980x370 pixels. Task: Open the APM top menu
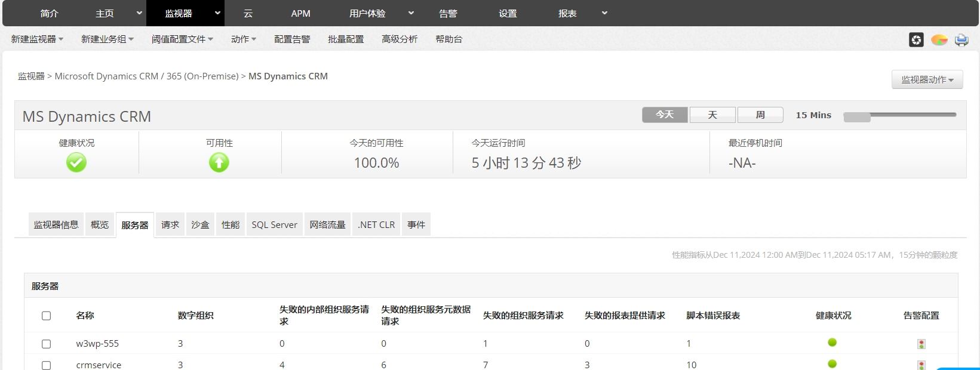point(300,13)
